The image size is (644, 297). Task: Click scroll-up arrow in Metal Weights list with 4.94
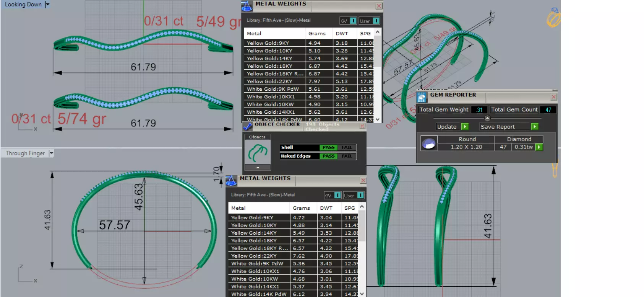[x=378, y=32]
